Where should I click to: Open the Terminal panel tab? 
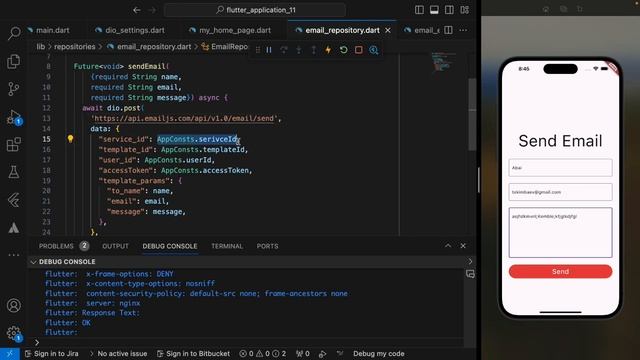227,246
